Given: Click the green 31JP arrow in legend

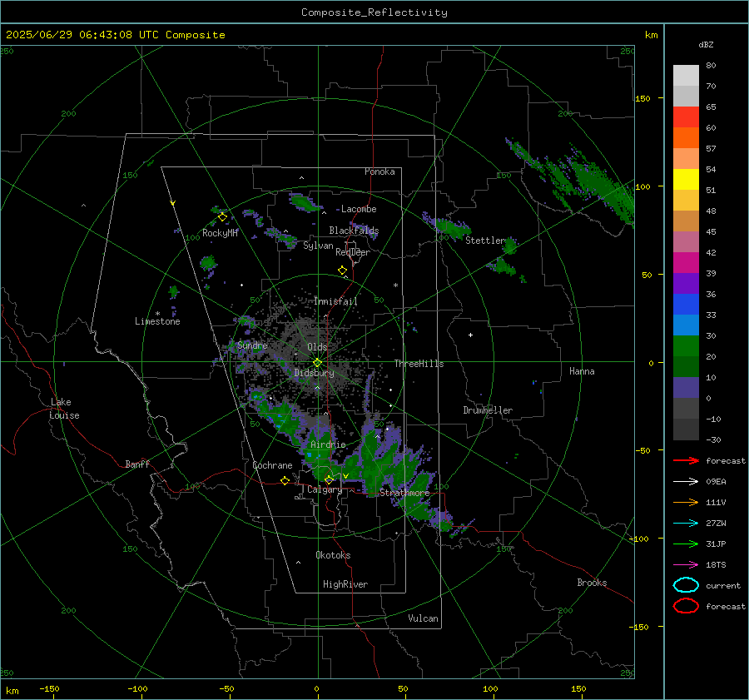Looking at the screenshot, I should click(686, 544).
